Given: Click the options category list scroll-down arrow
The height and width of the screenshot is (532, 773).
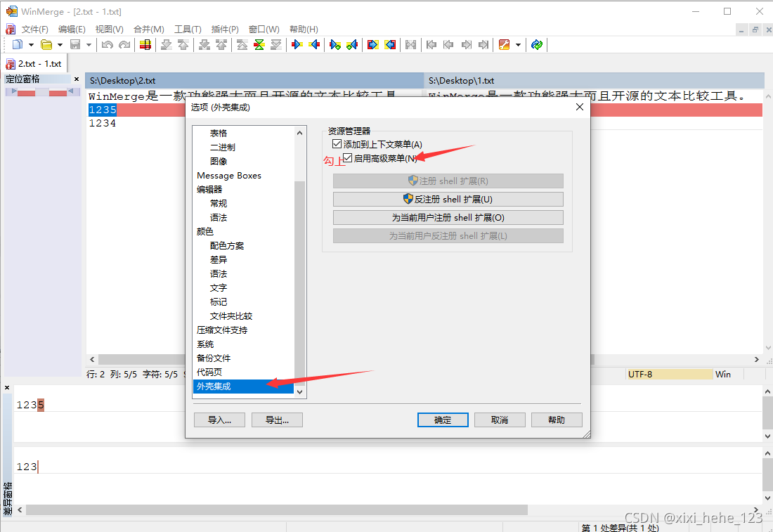Looking at the screenshot, I should [x=300, y=392].
